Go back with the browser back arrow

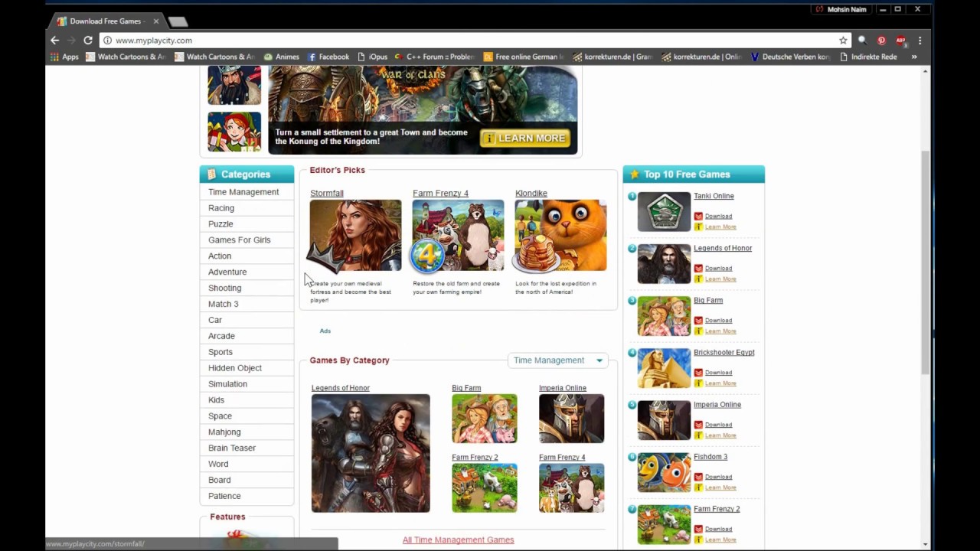coord(54,41)
